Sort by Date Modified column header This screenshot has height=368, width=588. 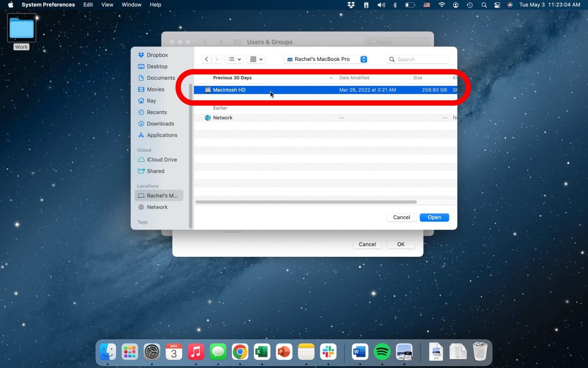(354, 78)
